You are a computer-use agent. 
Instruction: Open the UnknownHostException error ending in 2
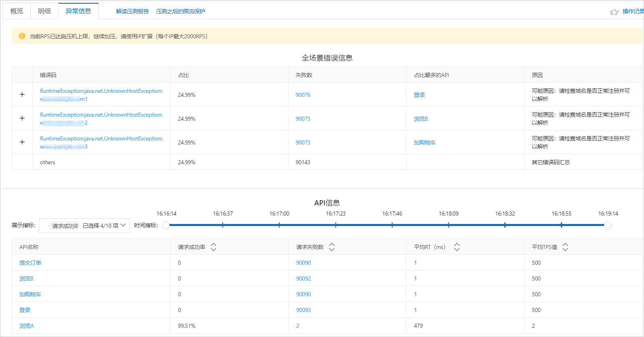[101, 119]
